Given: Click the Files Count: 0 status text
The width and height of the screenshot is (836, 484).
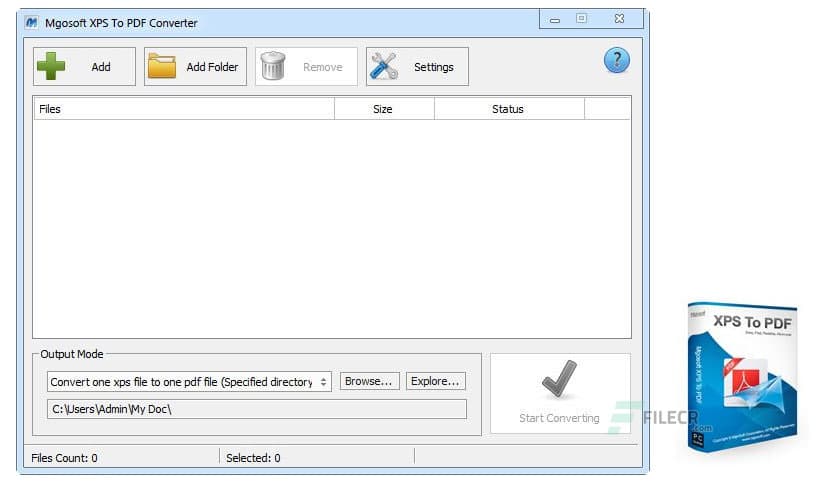Looking at the screenshot, I should (x=65, y=458).
